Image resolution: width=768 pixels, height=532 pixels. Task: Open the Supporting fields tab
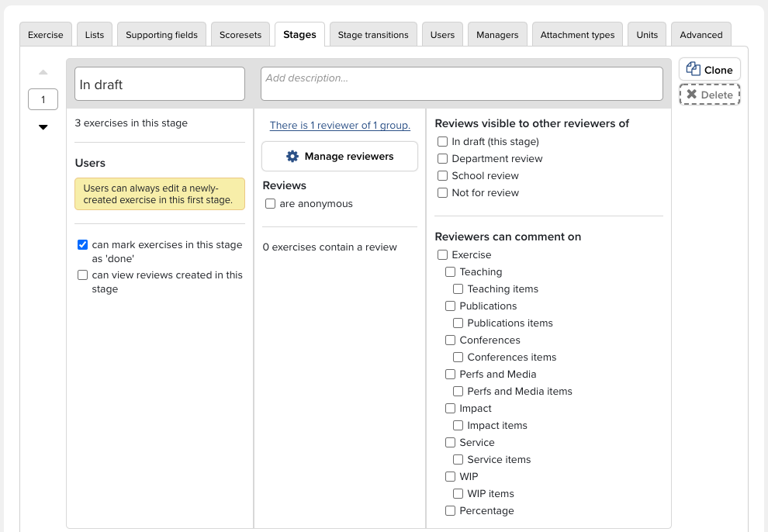pyautogui.click(x=161, y=35)
